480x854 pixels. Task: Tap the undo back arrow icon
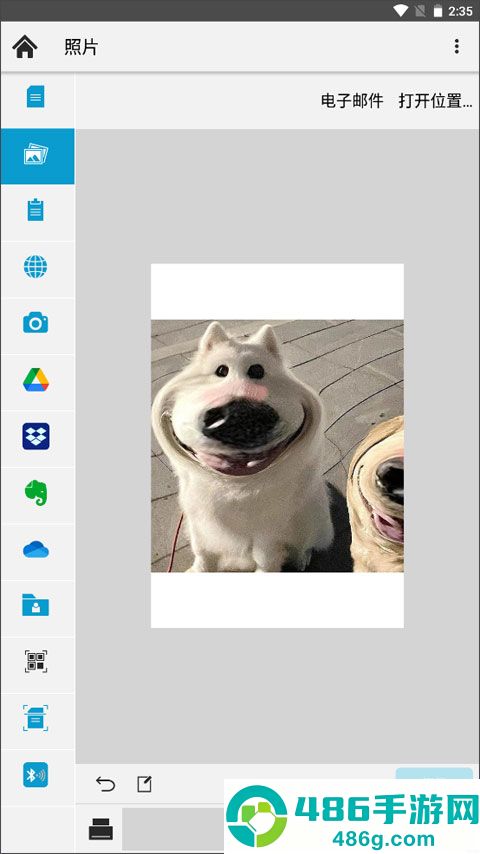[x=106, y=784]
